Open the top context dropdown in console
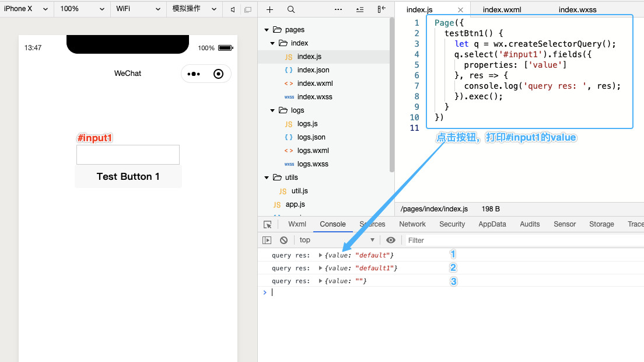Screen dimensions: 644x362 pyautogui.click(x=337, y=240)
